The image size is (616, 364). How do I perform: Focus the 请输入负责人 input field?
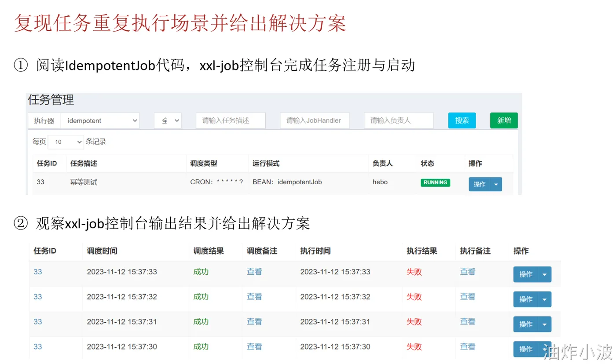(x=399, y=121)
